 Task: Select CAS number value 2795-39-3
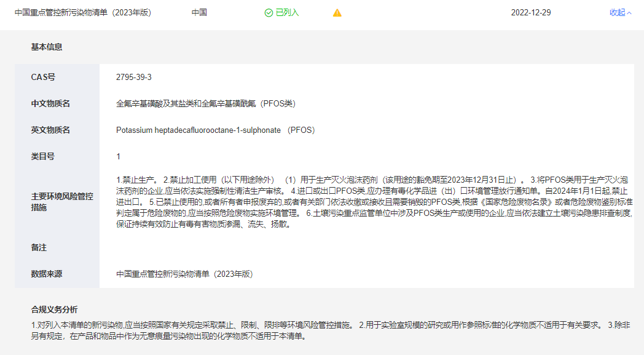133,78
